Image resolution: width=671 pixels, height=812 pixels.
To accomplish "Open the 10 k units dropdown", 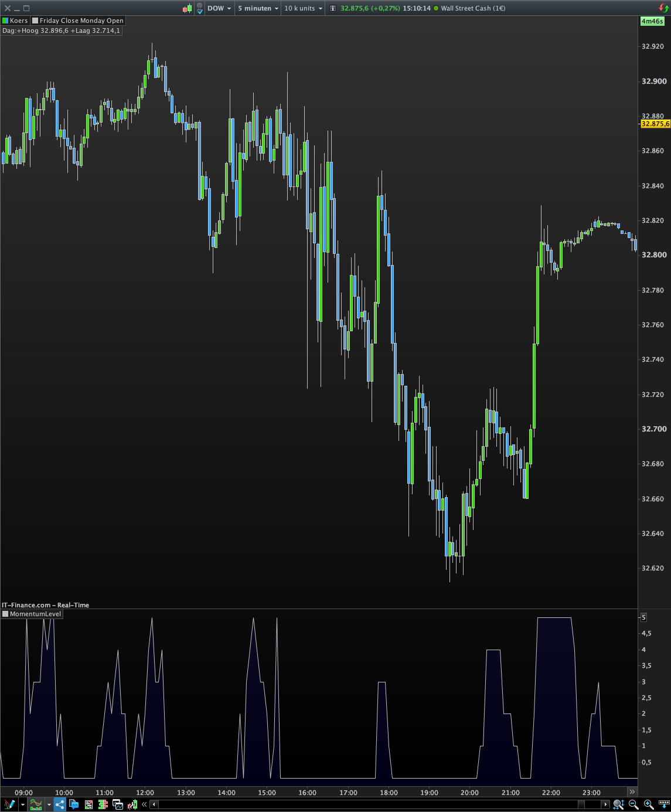I will click(303, 8).
